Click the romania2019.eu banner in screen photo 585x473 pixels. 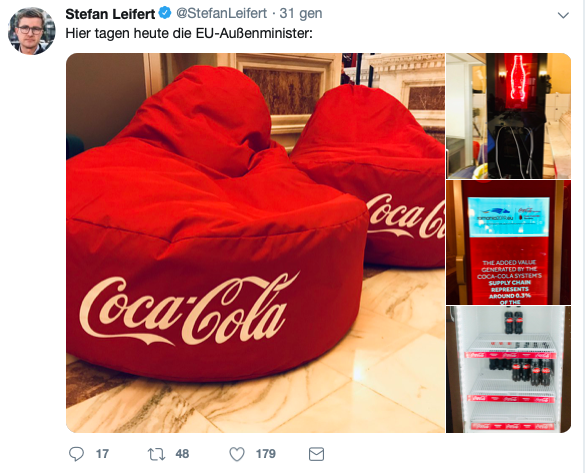[509, 217]
